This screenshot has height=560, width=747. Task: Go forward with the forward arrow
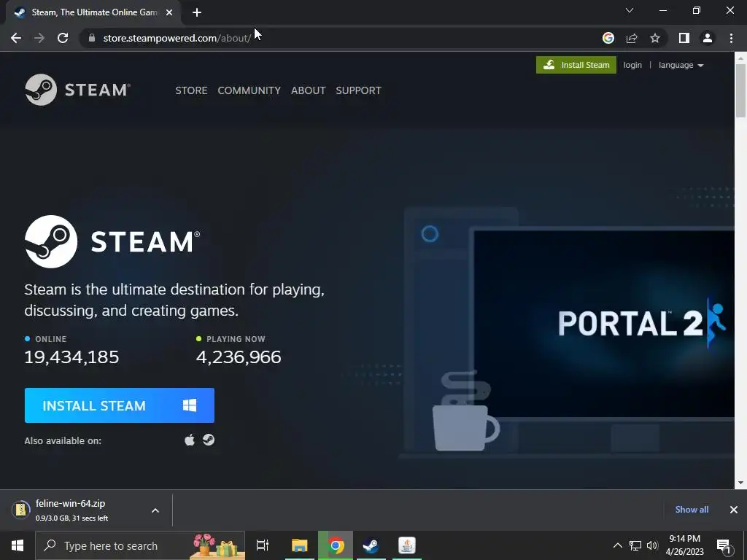[x=39, y=38]
